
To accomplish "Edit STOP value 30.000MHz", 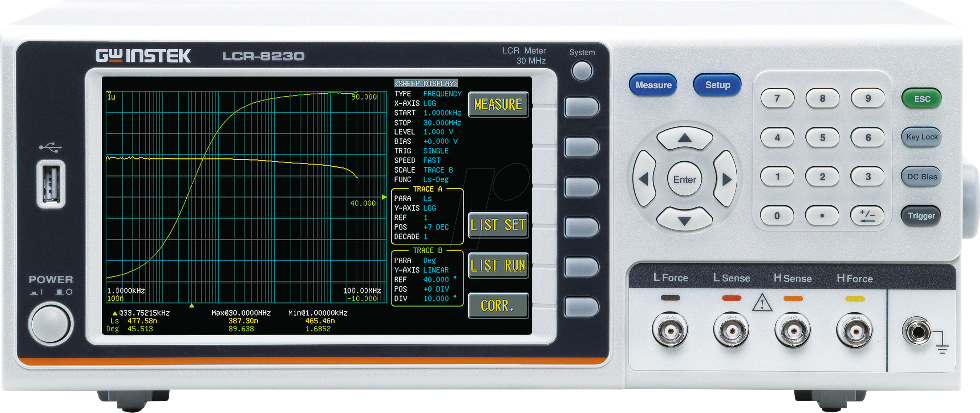I will coord(442,122).
